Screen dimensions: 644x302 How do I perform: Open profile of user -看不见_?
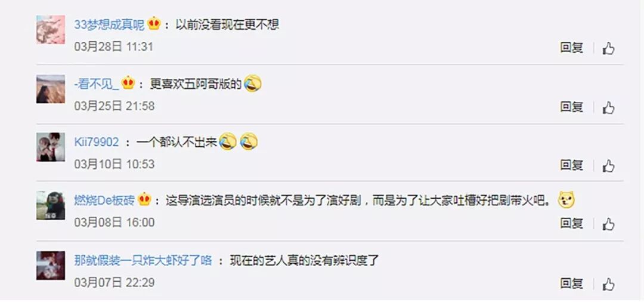97,84
